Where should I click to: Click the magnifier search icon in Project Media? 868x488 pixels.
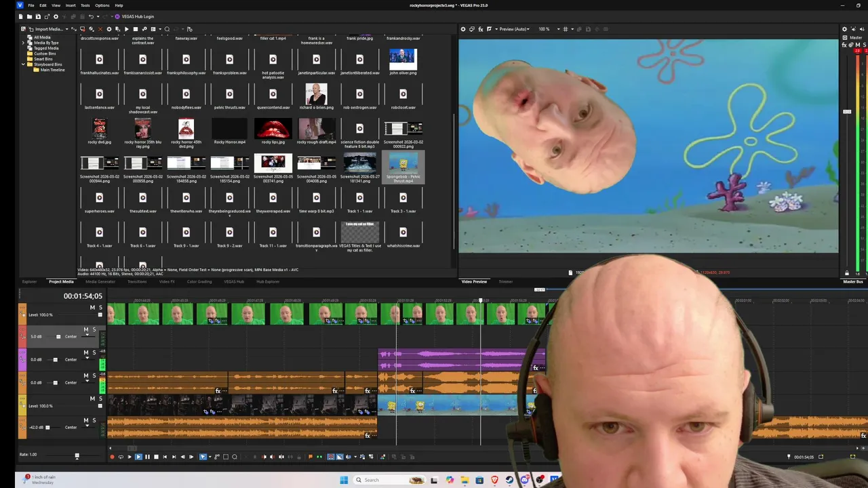point(167,29)
